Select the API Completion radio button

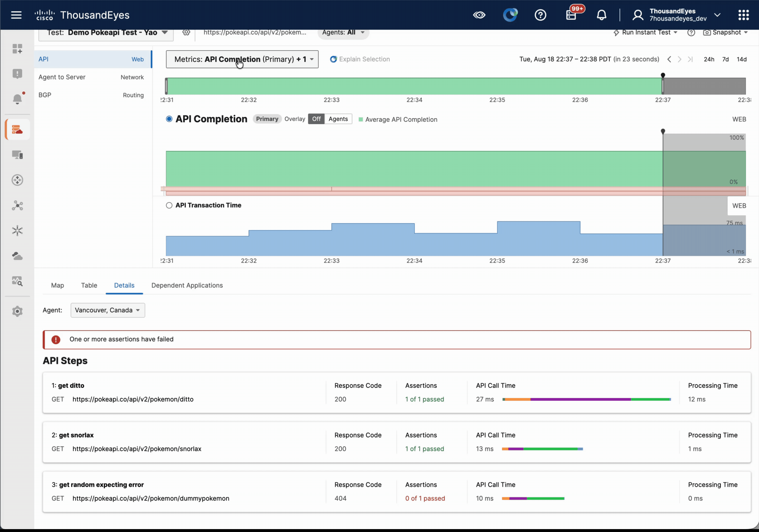pos(169,119)
